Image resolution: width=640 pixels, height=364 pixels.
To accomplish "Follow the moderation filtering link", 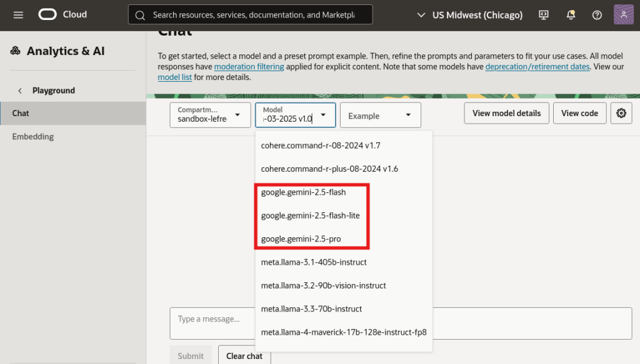I will pyautogui.click(x=249, y=66).
